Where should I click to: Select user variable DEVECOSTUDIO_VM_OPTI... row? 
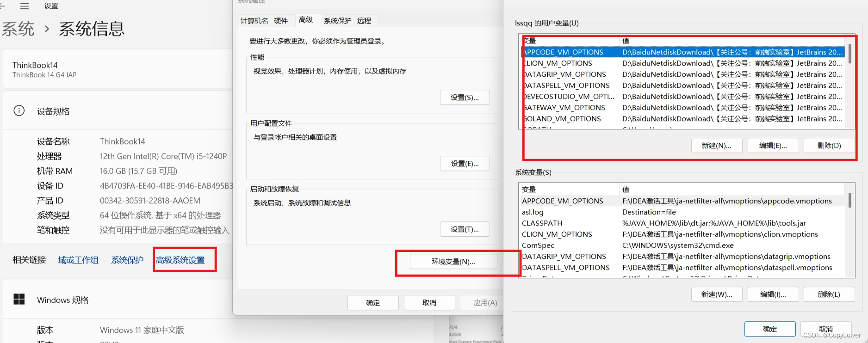[x=683, y=97]
